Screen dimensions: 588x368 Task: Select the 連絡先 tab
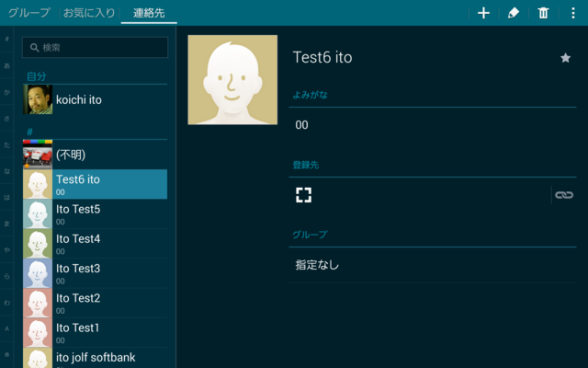coord(149,13)
